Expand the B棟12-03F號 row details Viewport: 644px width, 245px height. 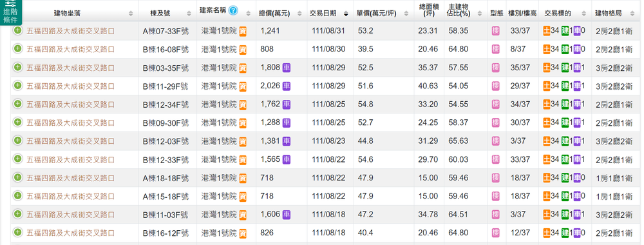click(17, 141)
